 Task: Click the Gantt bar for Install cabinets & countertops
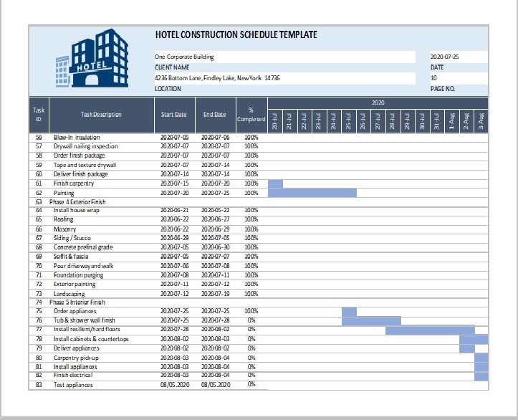click(474, 340)
